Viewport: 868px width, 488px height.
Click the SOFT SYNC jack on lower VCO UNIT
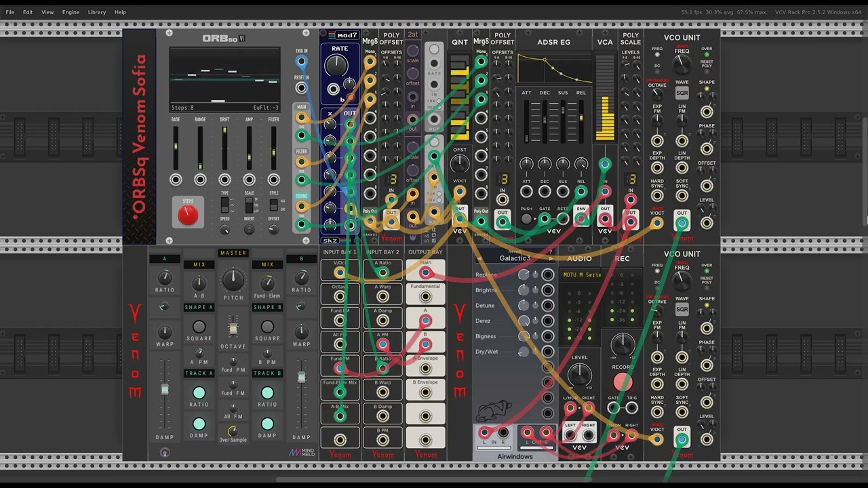pos(682,413)
